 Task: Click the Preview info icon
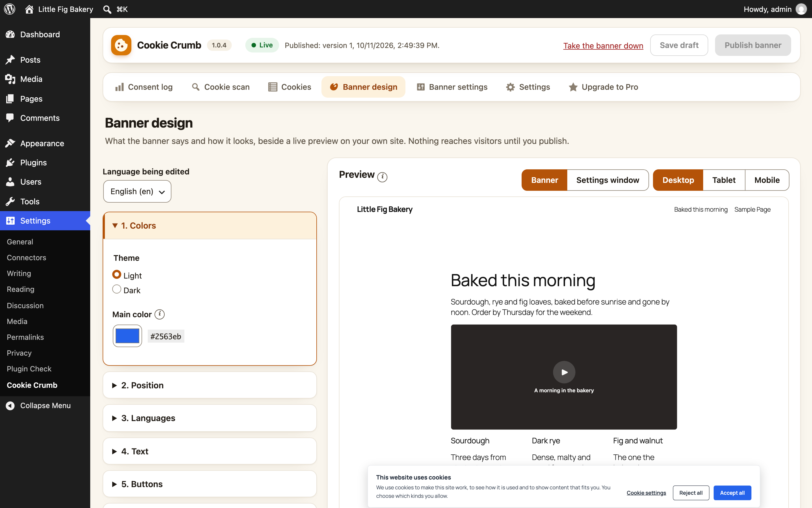coord(382,177)
